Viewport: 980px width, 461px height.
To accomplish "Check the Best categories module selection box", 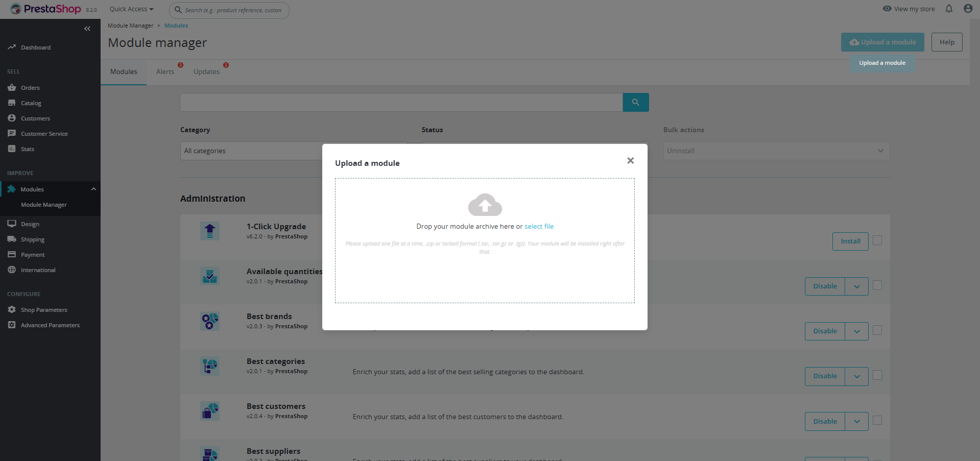I will [877, 375].
